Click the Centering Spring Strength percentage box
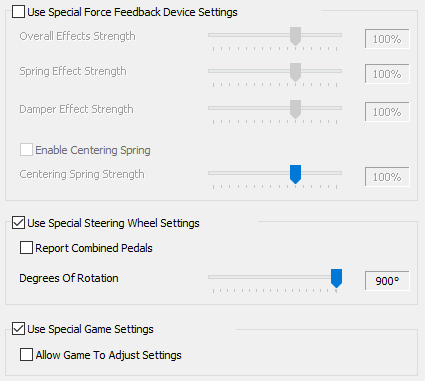 tap(387, 177)
